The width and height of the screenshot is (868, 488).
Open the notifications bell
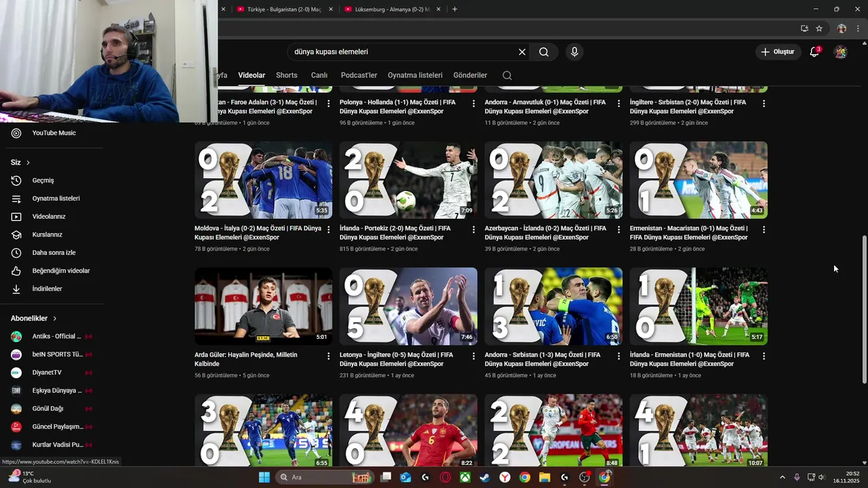click(814, 52)
